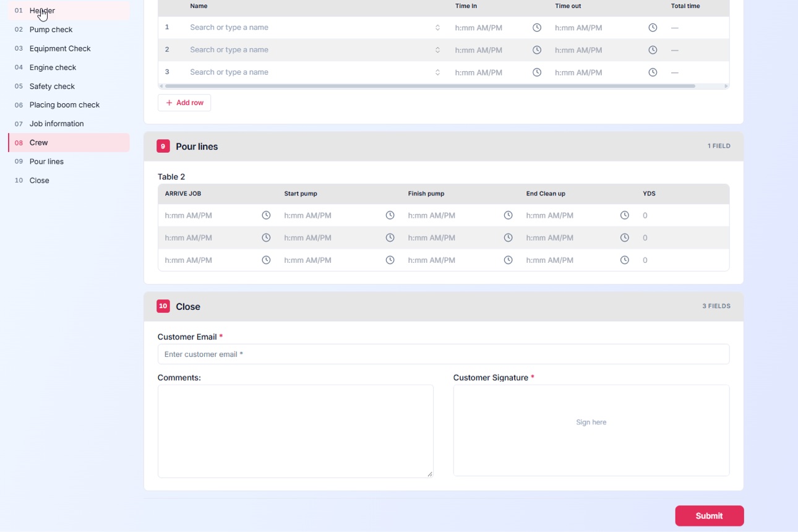The width and height of the screenshot is (798, 532).
Task: Open Time out clock picker, crew row 1
Action: 653,28
